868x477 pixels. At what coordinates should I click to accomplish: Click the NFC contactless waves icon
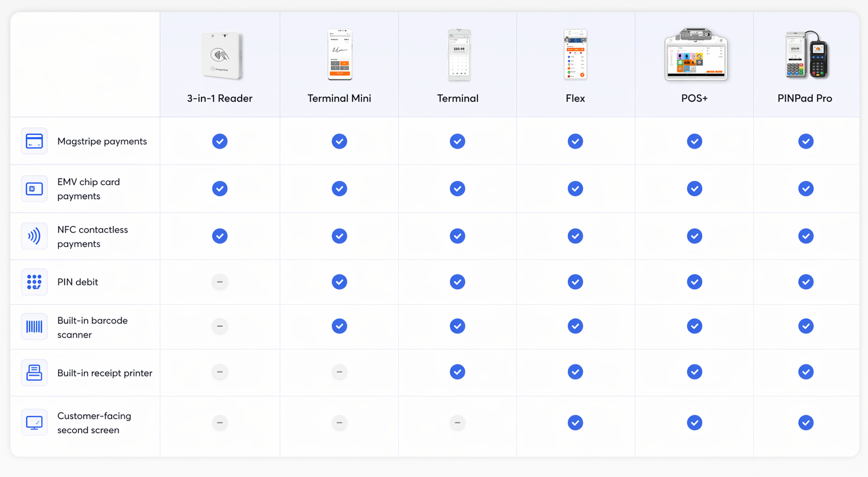34,236
